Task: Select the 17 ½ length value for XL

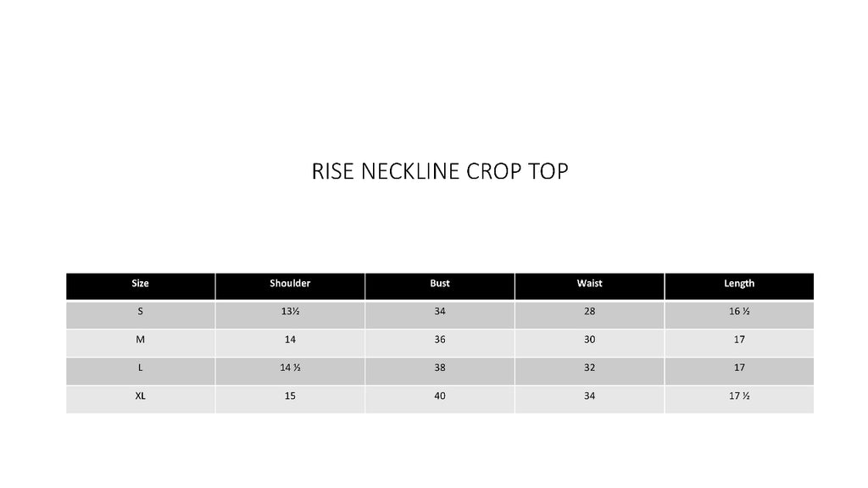Action: tap(739, 396)
